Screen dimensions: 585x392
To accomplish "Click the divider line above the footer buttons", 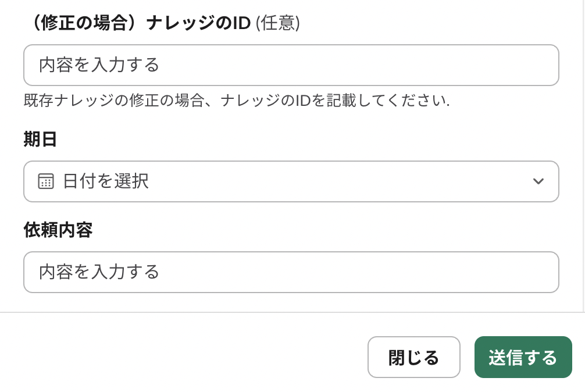I will (x=291, y=312).
